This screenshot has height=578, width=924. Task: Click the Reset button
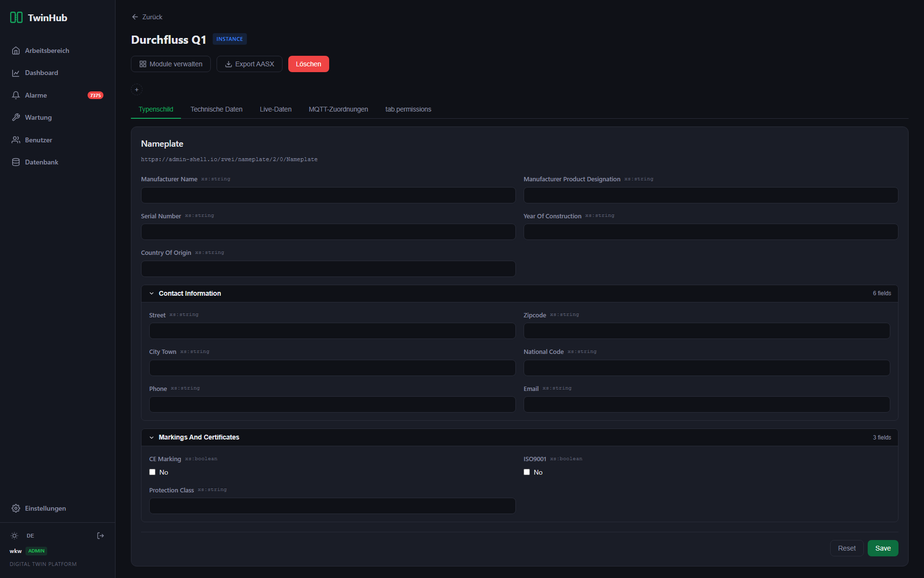coord(847,548)
